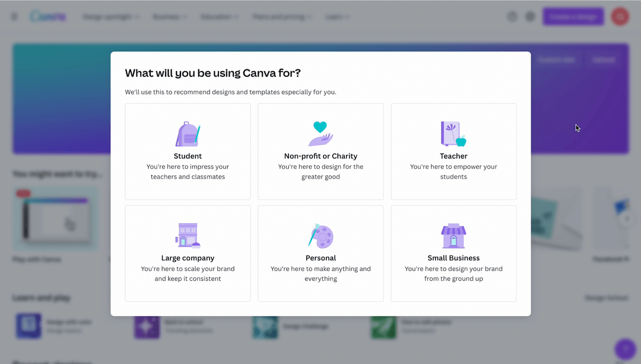
Task: Click the help question mark icon in header
Action: (512, 17)
